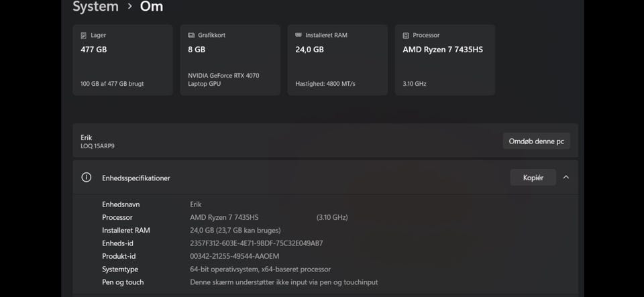The width and height of the screenshot is (644, 297).
Task: Click the Hastighed 4800 MT/s text
Action: 325,84
